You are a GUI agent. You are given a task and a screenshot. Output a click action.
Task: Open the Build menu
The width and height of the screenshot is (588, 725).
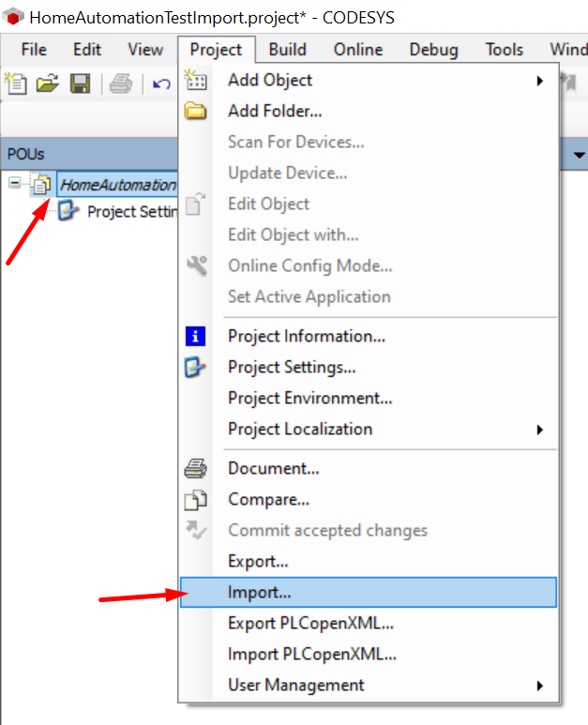tap(288, 50)
